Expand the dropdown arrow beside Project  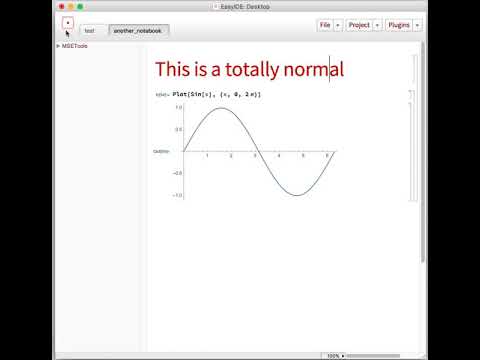[x=377, y=25]
